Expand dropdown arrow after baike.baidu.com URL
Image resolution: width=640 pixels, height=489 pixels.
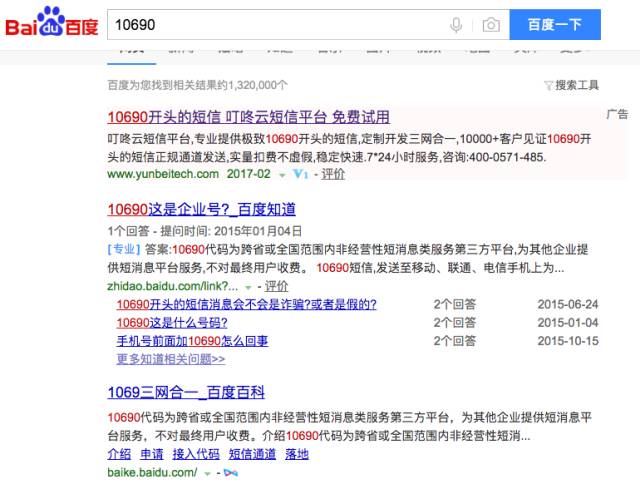(x=207, y=474)
